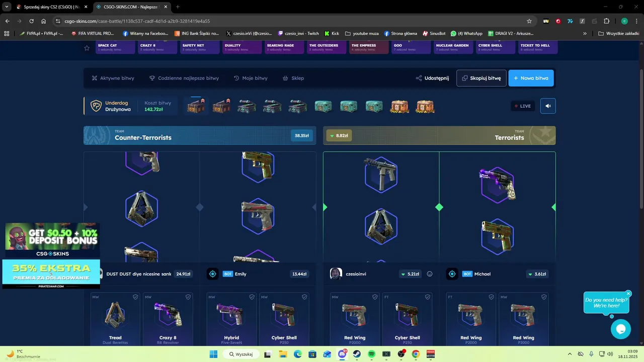Click the favorites star icon

(87, 48)
